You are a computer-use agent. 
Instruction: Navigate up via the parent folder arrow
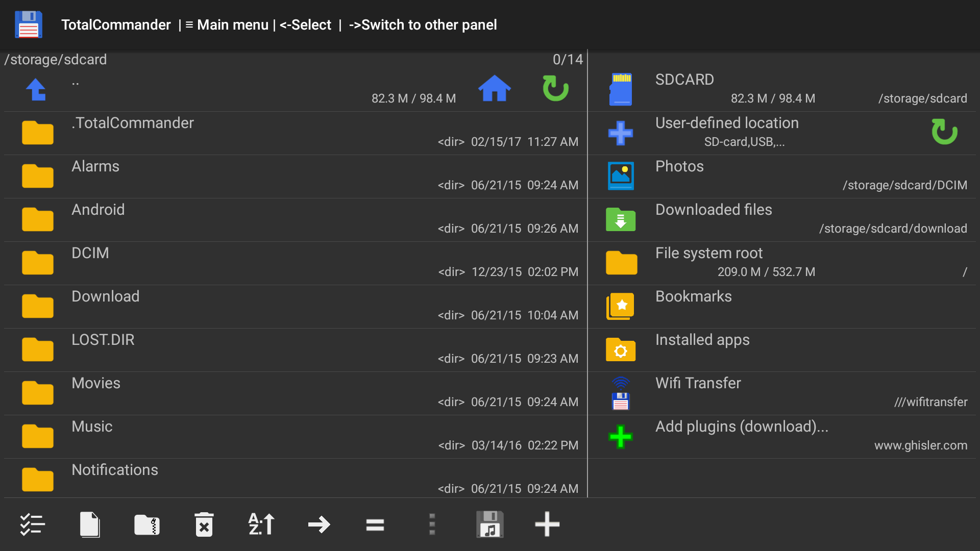point(37,90)
